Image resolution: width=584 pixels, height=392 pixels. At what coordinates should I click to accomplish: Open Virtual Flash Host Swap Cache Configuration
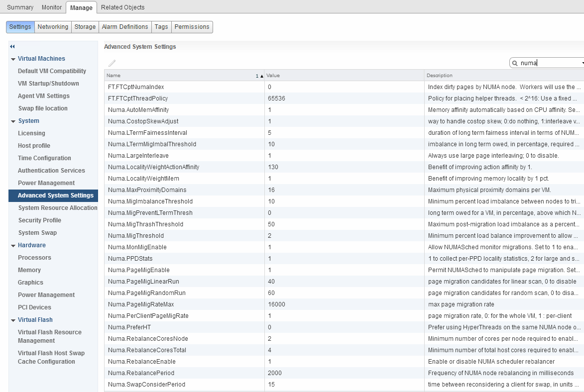point(51,357)
